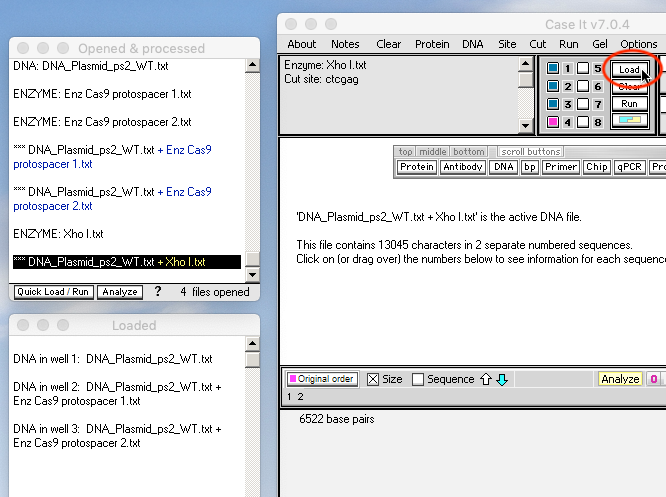Click the bp button
This screenshot has height=497, width=666.
click(530, 167)
